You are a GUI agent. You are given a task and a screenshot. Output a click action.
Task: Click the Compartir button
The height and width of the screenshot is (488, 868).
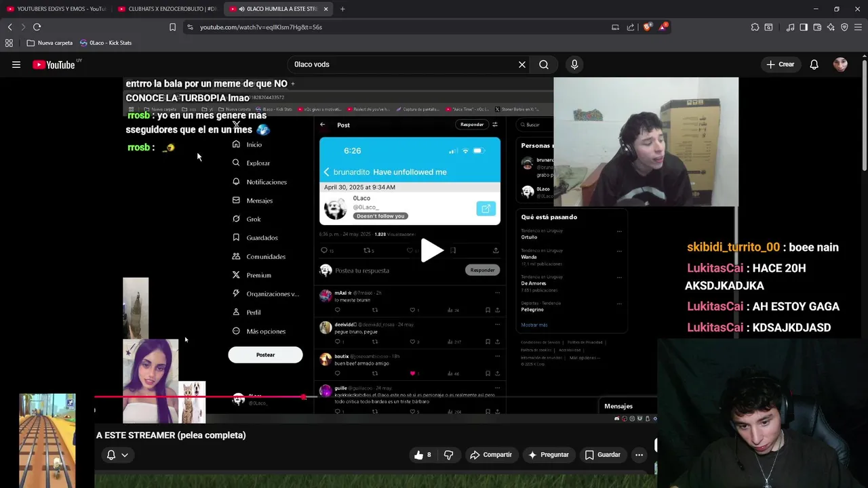click(491, 455)
